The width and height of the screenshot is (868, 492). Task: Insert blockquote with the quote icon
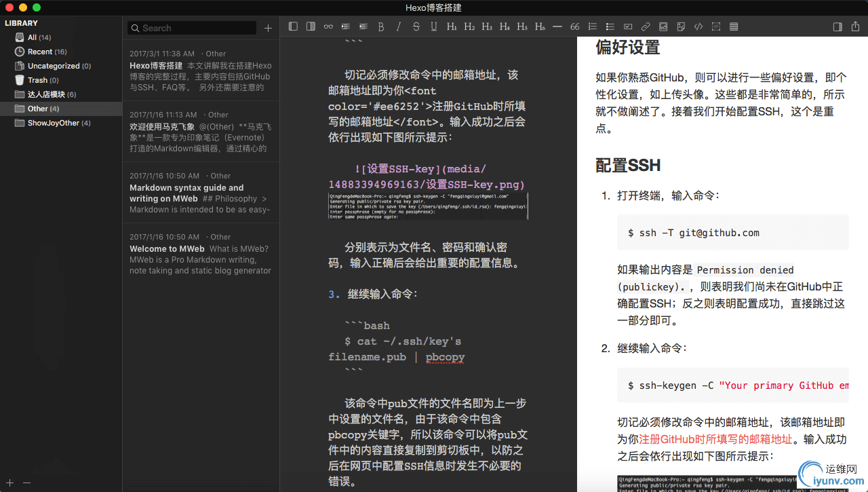[x=575, y=26]
